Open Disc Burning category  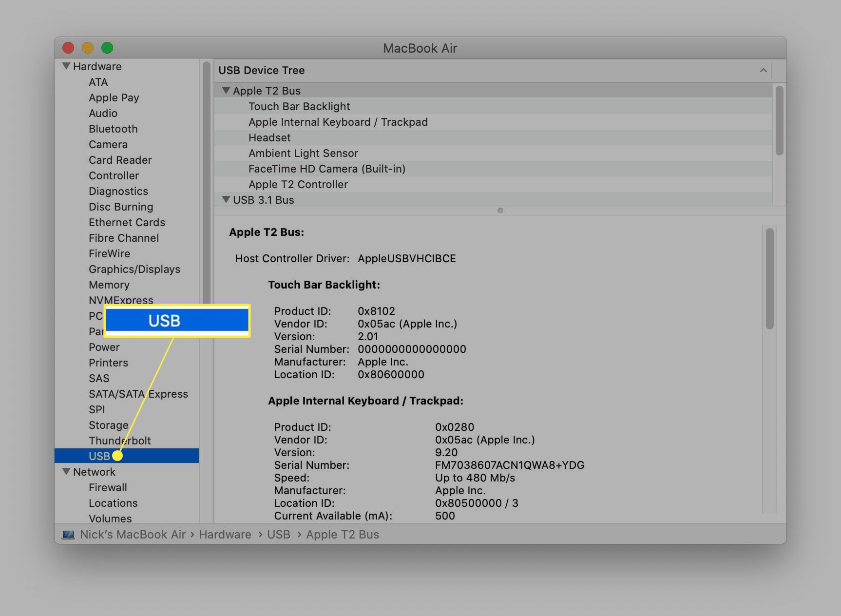click(x=121, y=207)
